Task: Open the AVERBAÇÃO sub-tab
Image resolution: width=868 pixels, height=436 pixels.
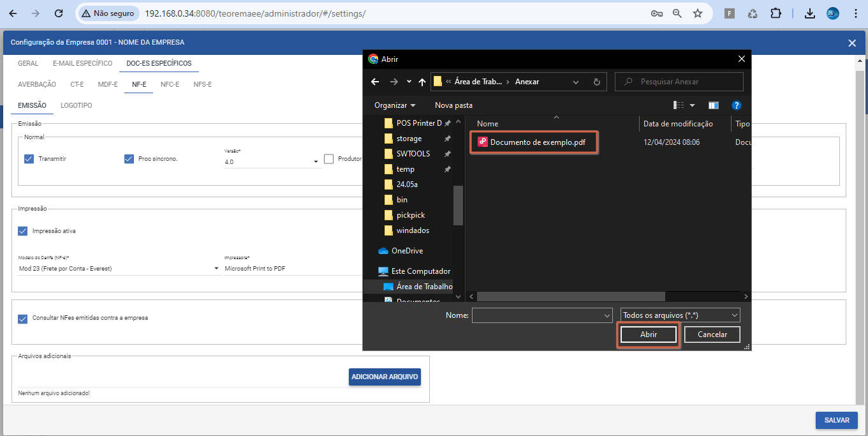Action: (x=37, y=84)
